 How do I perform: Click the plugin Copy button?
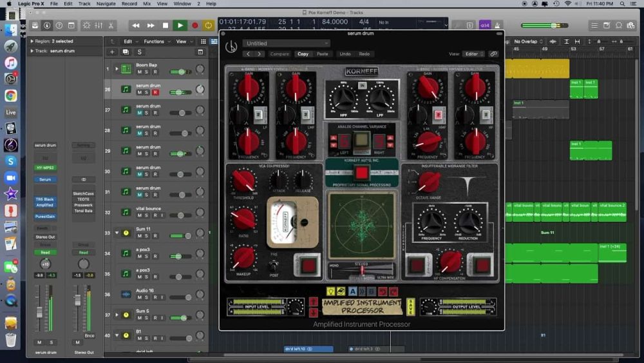303,54
